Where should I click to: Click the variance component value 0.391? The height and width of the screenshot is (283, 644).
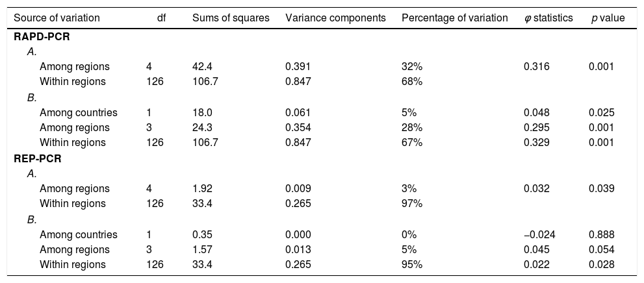pyautogui.click(x=298, y=66)
